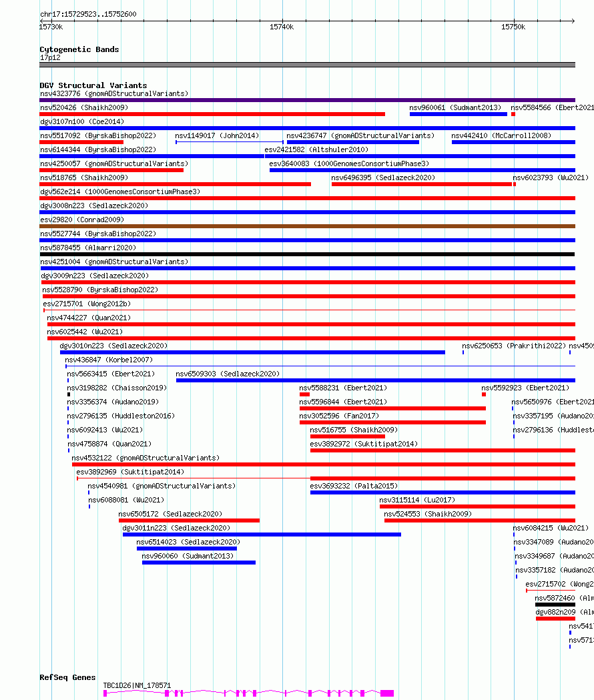The width and height of the screenshot is (594, 700).
Task: Click nsv5592923 (Ebert2021) label
Action: [x=526, y=388]
